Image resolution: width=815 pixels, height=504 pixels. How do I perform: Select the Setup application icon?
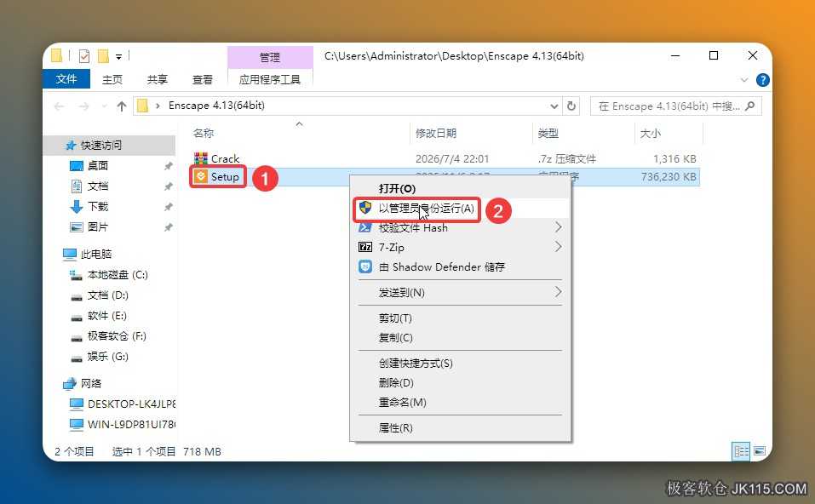201,177
